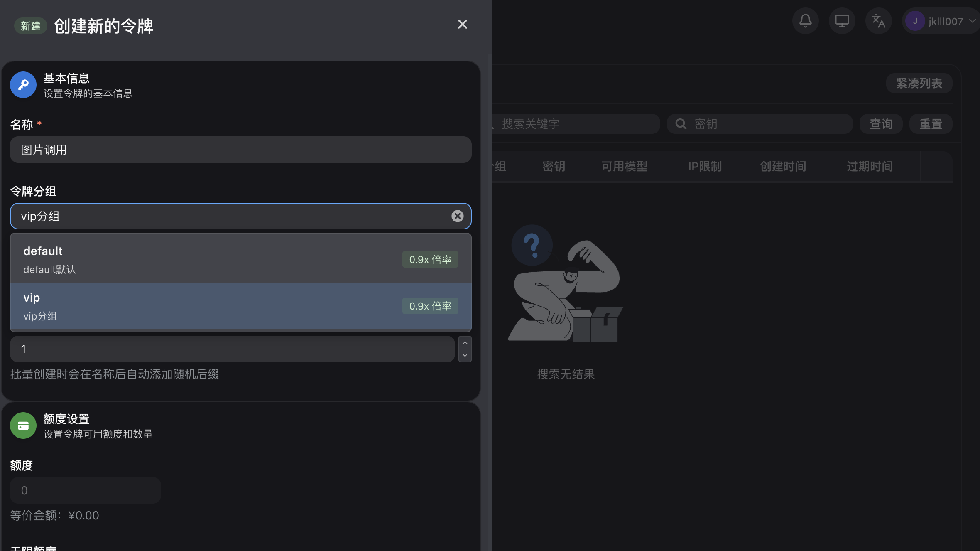
Task: Expand the jklll007 account menu chevron
Action: (x=972, y=21)
